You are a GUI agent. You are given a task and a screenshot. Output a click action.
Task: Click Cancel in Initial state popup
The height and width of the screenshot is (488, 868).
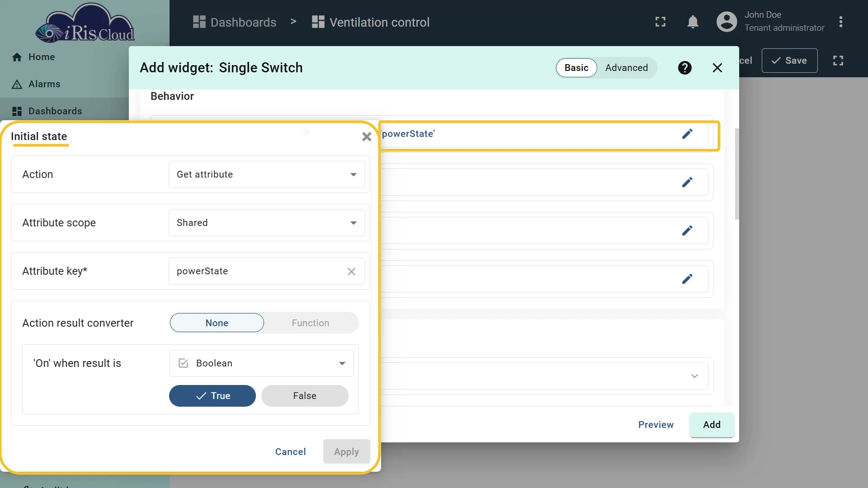290,452
